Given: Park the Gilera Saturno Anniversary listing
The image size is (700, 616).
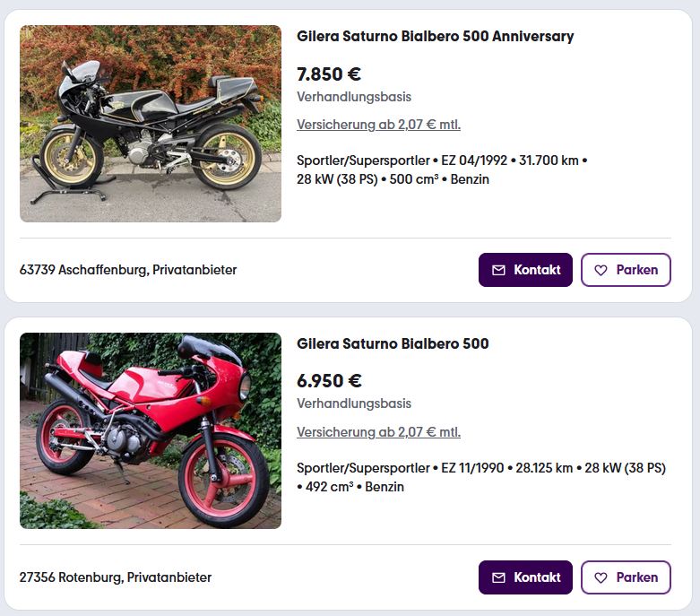Looking at the screenshot, I should pos(626,270).
